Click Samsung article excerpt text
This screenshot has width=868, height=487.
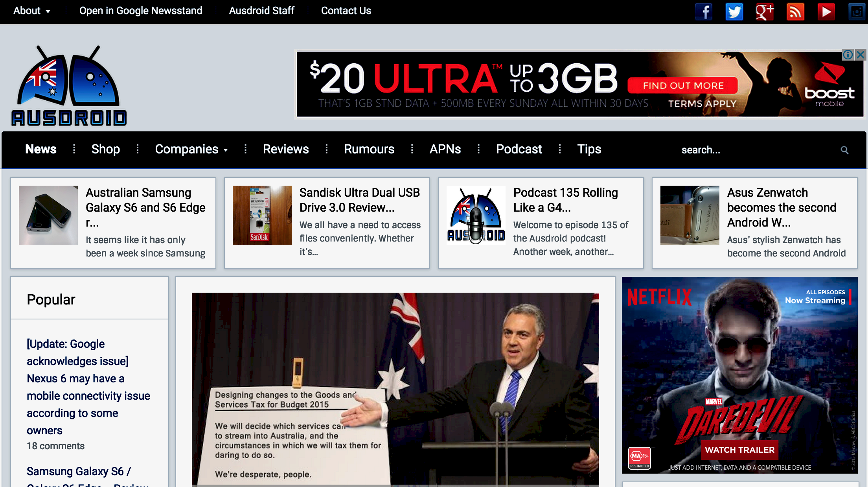tap(145, 247)
